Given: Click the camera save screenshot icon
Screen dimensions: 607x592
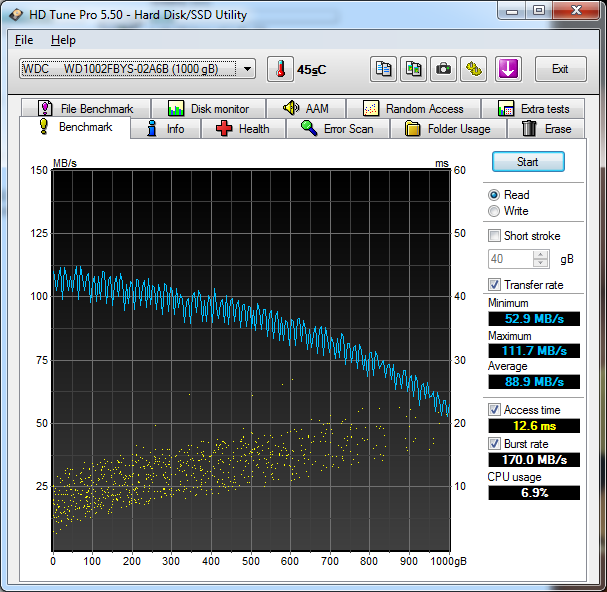Looking at the screenshot, I should (x=443, y=69).
